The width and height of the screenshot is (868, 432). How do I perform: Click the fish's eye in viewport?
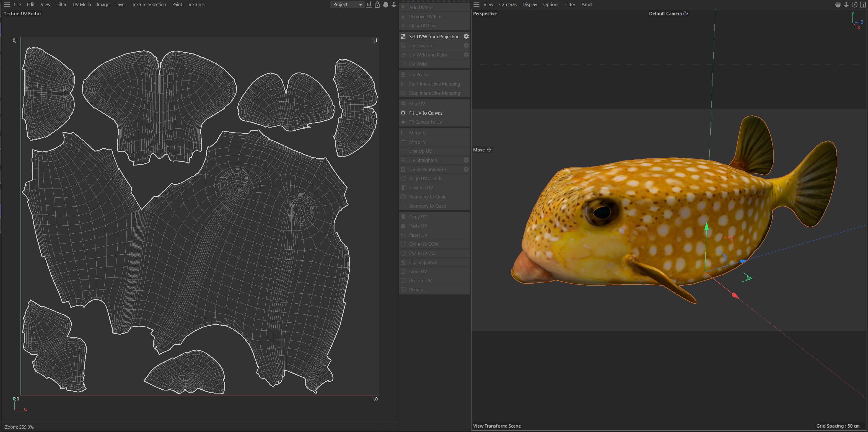click(602, 212)
